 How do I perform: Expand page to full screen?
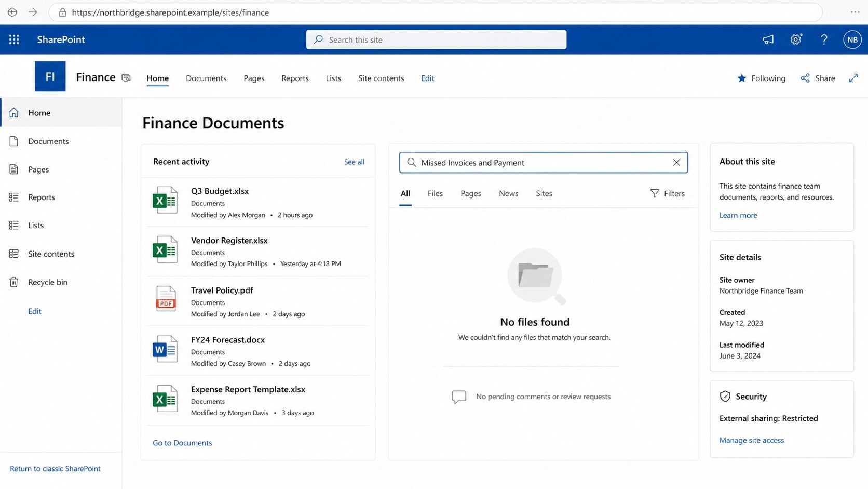[853, 78]
